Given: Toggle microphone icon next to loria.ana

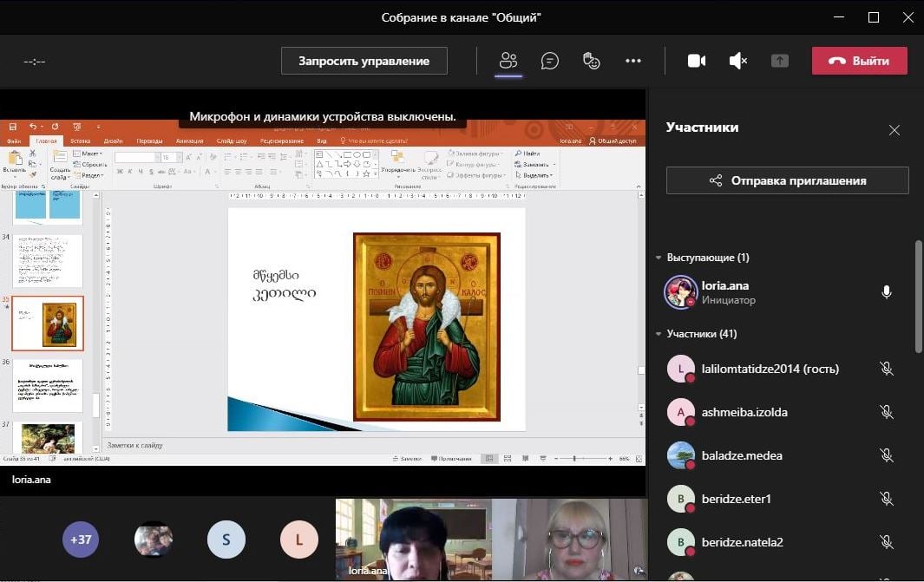Looking at the screenshot, I should pyautogui.click(x=887, y=292).
